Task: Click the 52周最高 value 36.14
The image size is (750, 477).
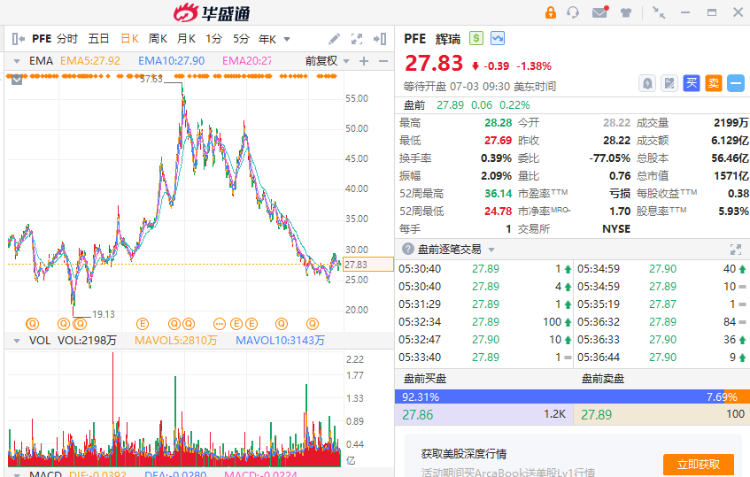Action: pyautogui.click(x=498, y=193)
